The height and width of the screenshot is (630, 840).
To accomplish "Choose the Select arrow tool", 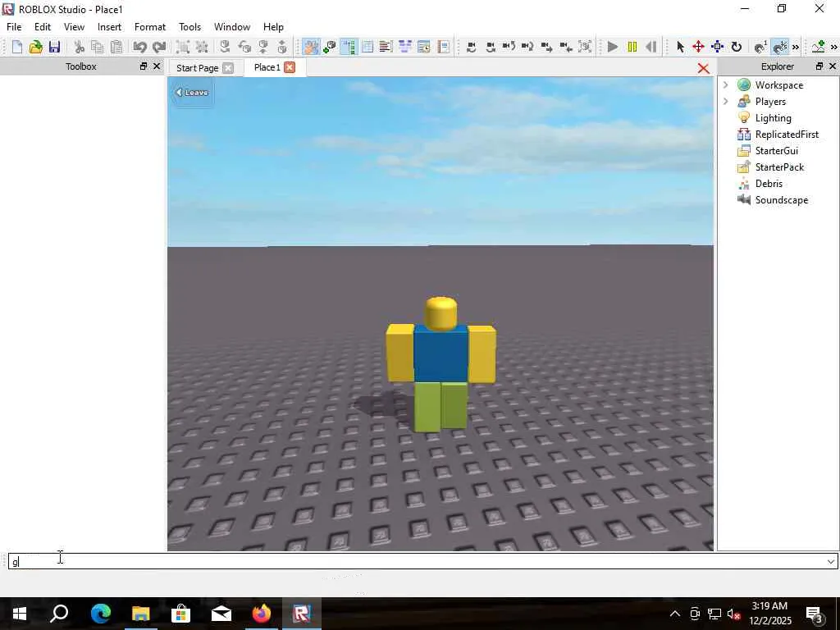I will [x=680, y=47].
